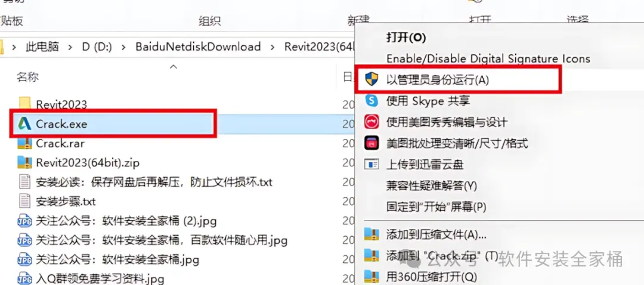The image size is (644, 285).
Task: Choose 固定到"开始"屏幕(P)
Action: (x=436, y=206)
